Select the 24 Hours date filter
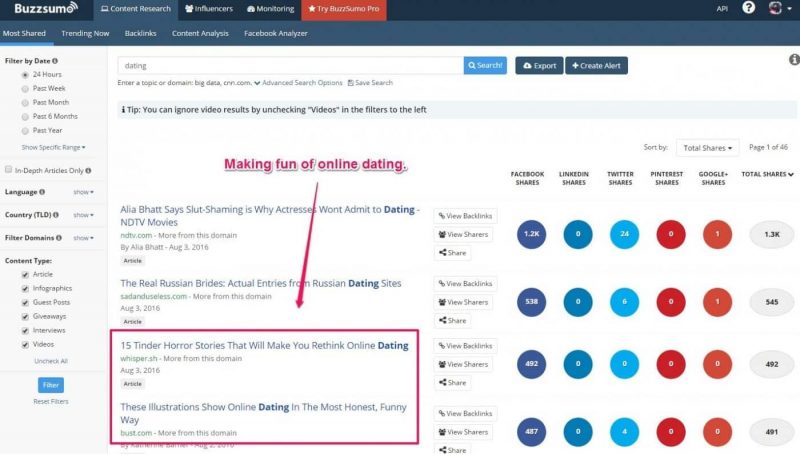The height and width of the screenshot is (454, 800). pos(25,75)
